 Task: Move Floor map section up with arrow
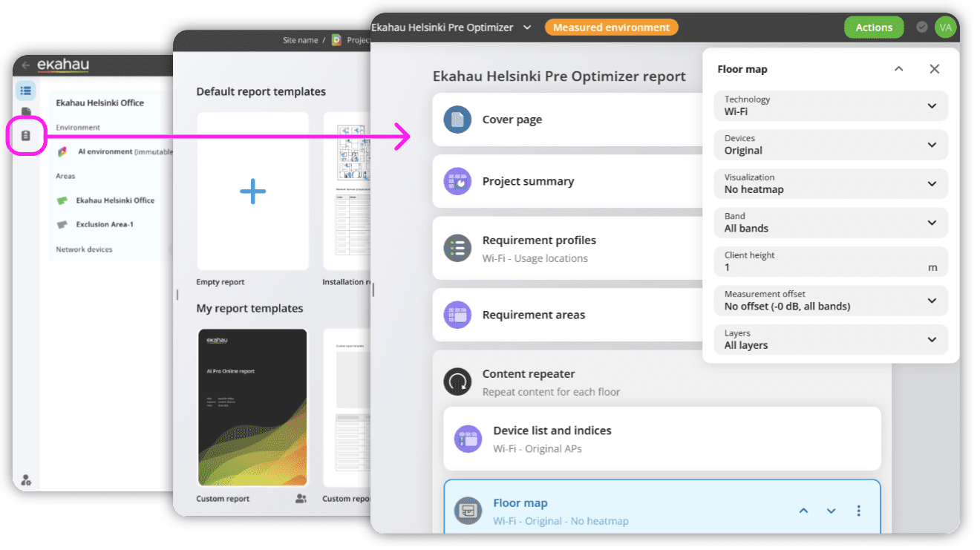[803, 511]
